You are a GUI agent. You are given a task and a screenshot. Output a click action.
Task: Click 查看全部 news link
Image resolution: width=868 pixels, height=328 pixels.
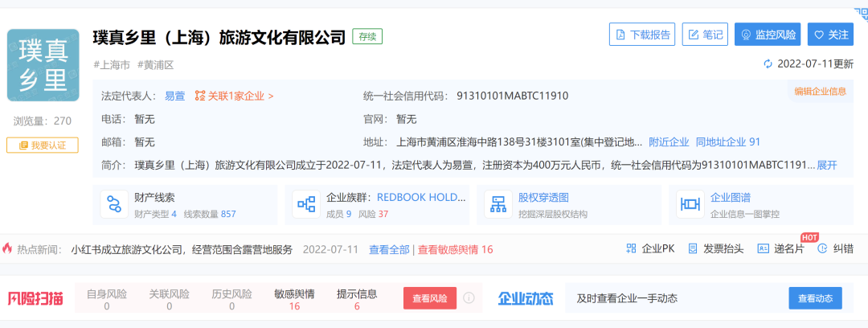[x=389, y=249]
